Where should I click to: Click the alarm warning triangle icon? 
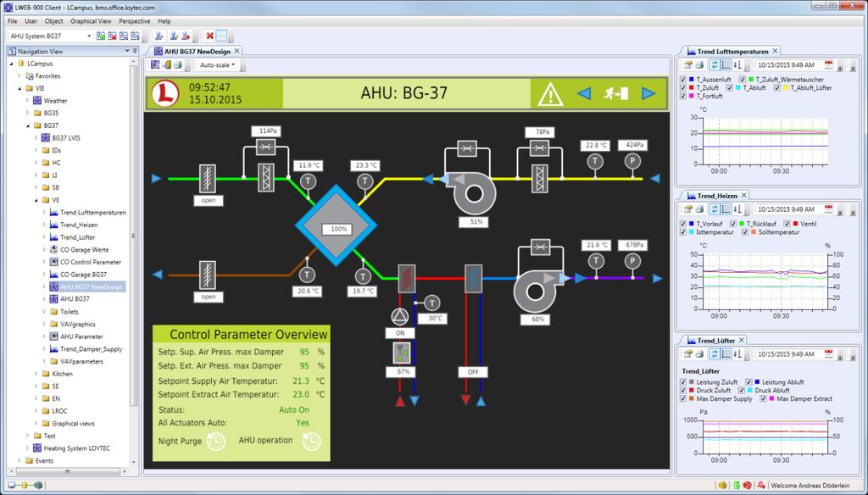click(x=549, y=95)
